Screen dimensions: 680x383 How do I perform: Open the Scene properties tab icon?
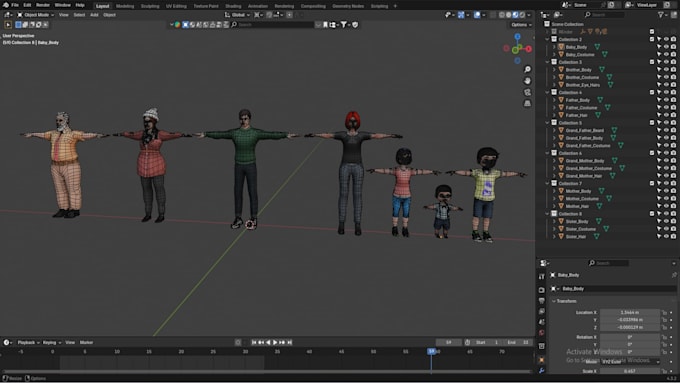542,322
